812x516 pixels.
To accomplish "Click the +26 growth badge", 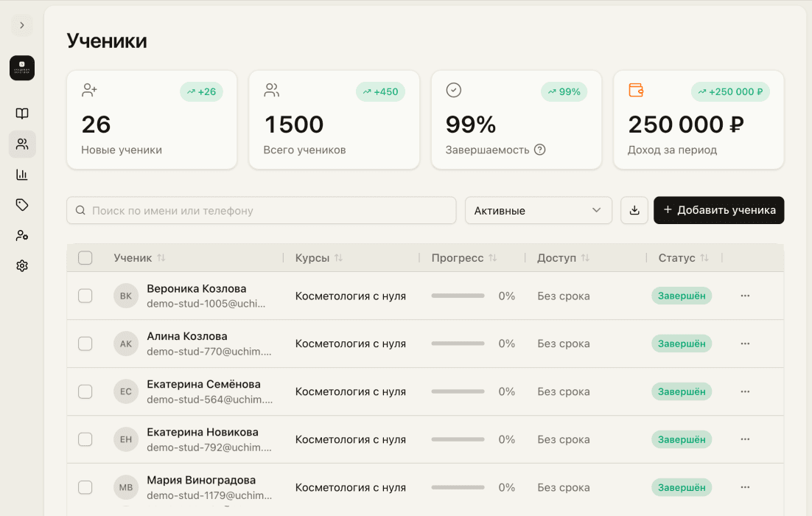I will point(201,91).
